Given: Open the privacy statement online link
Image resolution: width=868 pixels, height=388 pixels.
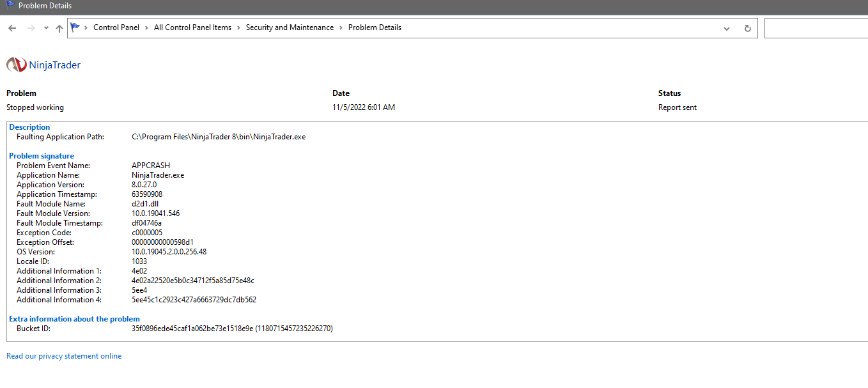Looking at the screenshot, I should [64, 356].
